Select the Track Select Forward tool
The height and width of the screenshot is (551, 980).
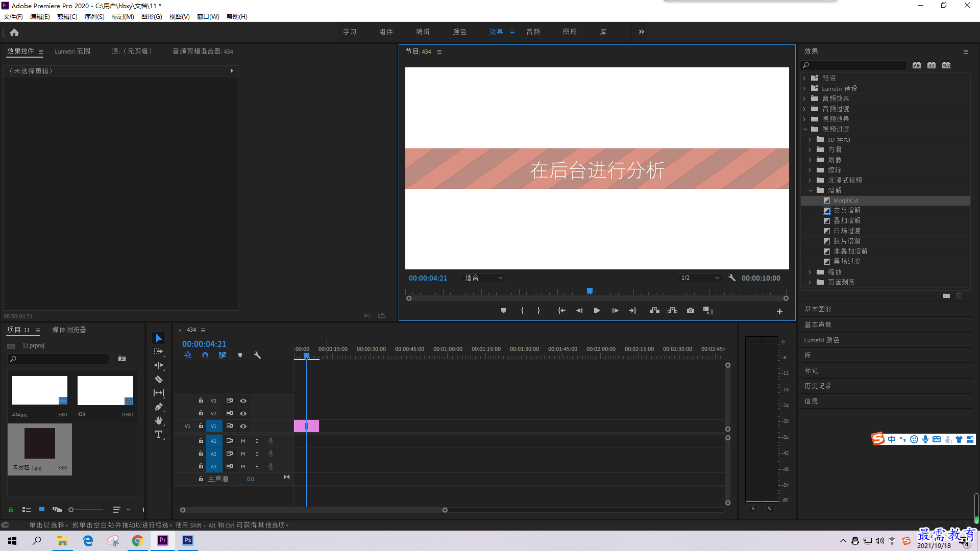coord(159,352)
